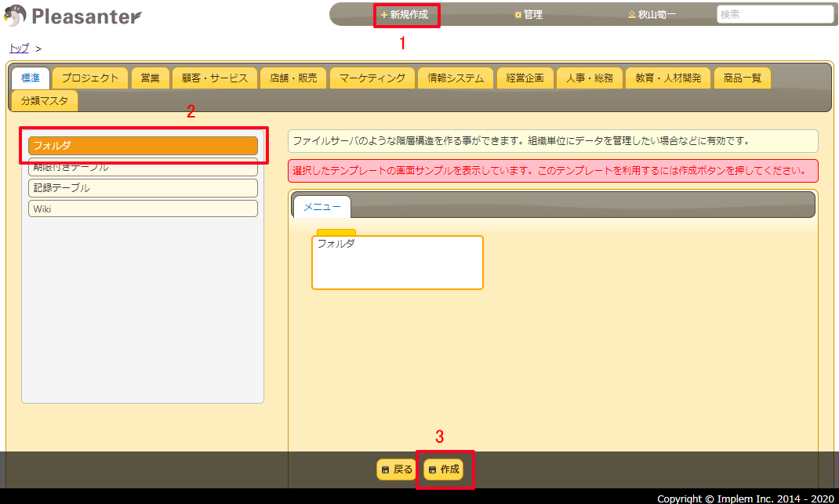Viewport: 839px width, 504px height.
Task: Switch to the 経営企画 tab
Action: (x=525, y=78)
